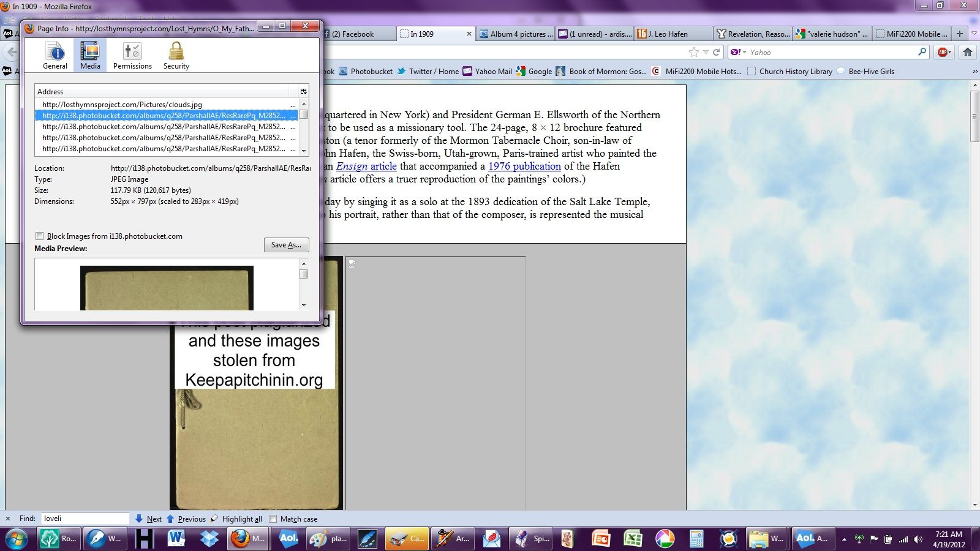Switch to the Revelation, Reaso... tab
This screenshot has width=980, height=551.
point(753,34)
